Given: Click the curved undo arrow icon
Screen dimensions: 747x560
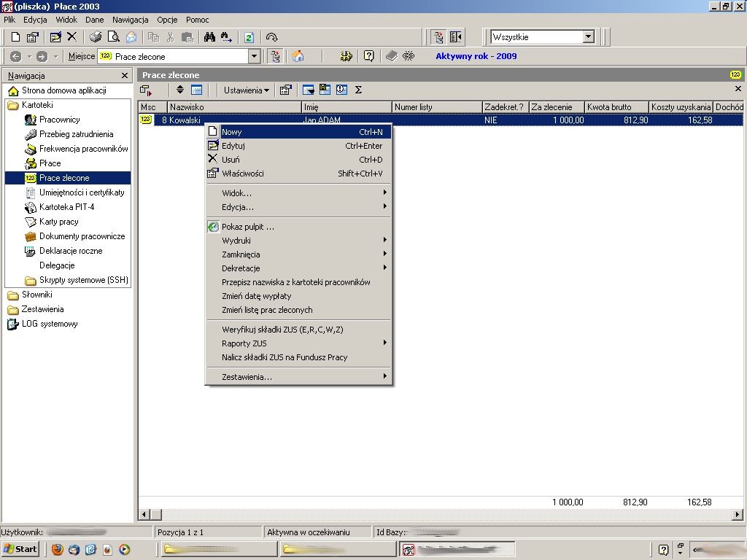Looking at the screenshot, I should tap(271, 37).
